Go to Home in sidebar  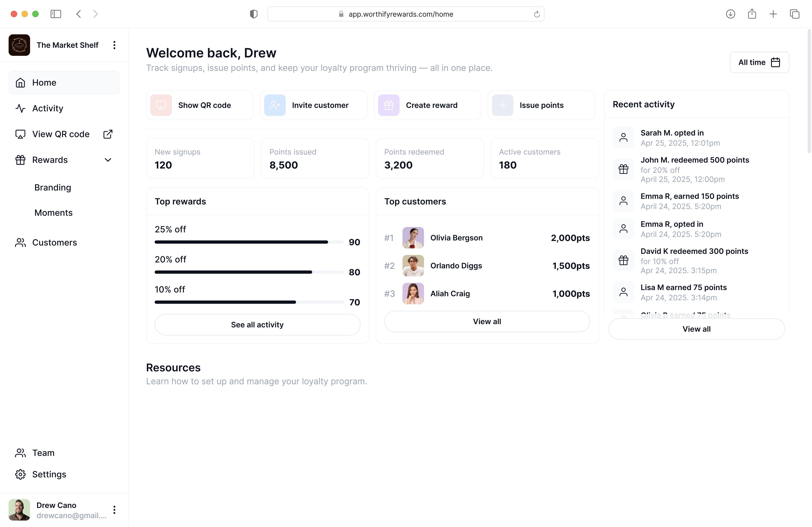coord(64,82)
